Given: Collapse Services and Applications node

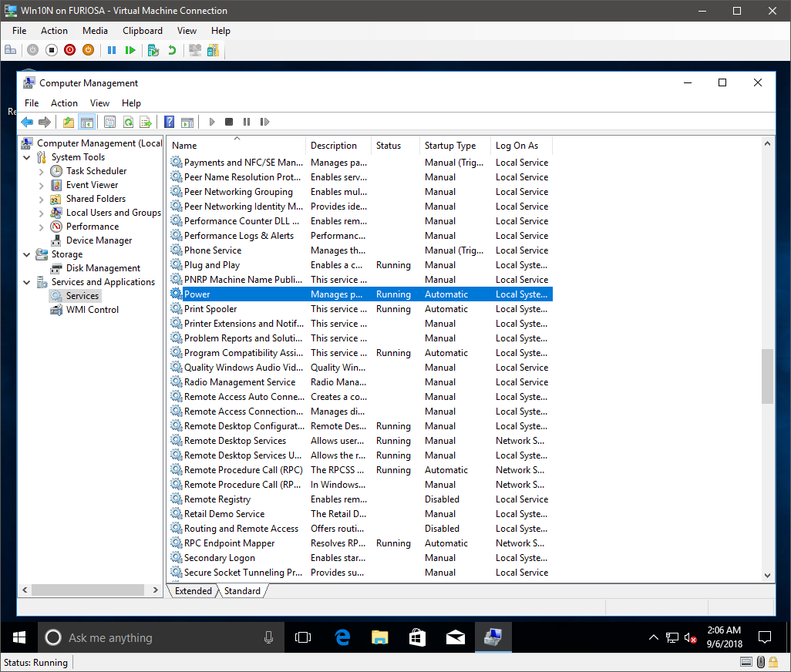Looking at the screenshot, I should (x=27, y=282).
